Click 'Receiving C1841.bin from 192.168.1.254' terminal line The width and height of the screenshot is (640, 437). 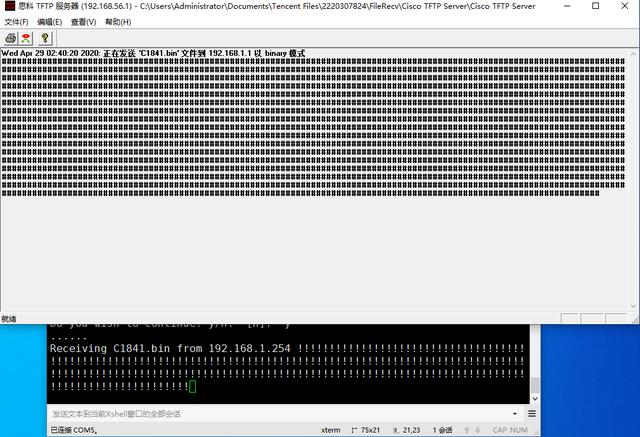(170, 348)
